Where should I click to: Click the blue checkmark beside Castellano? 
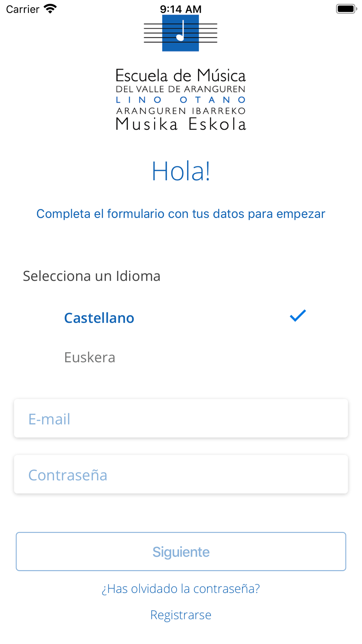pyautogui.click(x=298, y=316)
